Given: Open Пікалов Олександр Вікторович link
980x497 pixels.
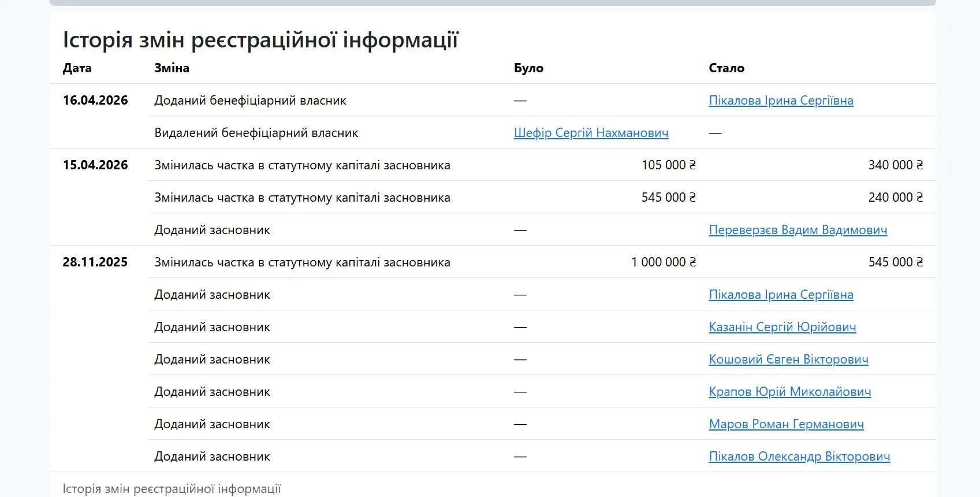Looking at the screenshot, I should click(799, 457).
